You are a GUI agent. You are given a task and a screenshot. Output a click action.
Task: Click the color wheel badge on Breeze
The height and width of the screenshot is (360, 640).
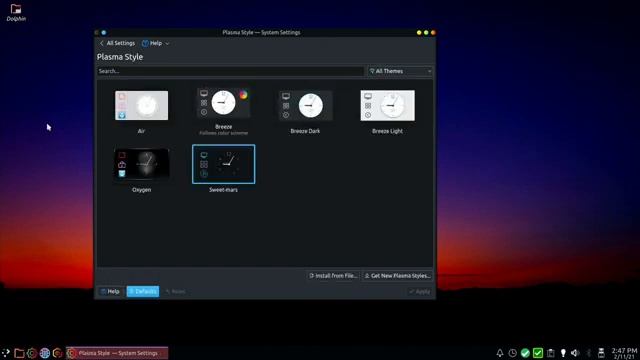pos(243,95)
